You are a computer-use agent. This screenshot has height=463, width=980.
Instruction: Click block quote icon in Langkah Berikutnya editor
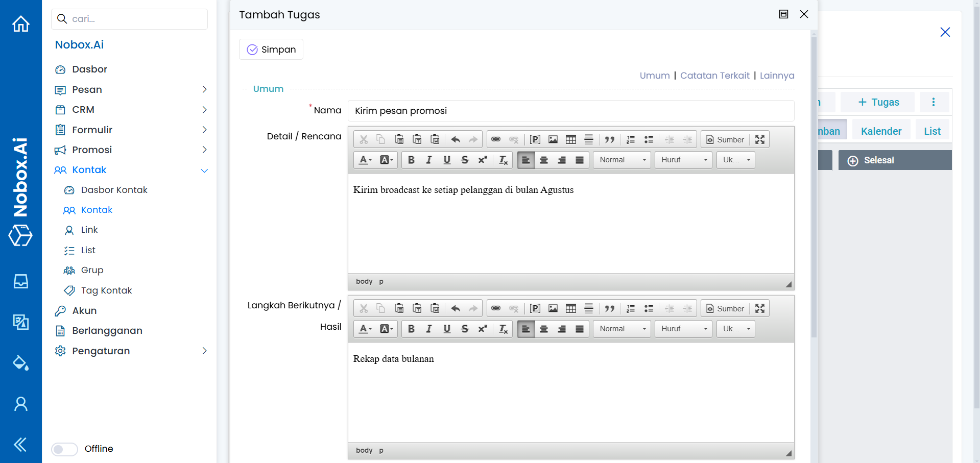pyautogui.click(x=609, y=308)
